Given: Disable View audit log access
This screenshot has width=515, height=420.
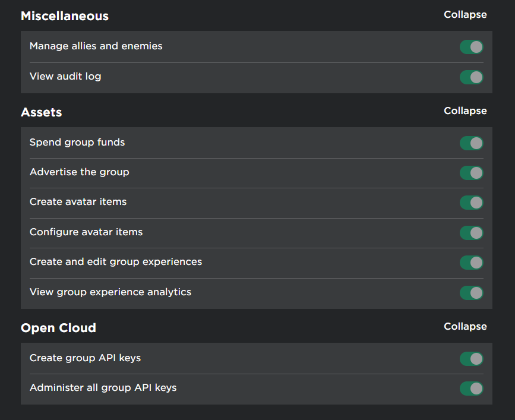Looking at the screenshot, I should (x=471, y=77).
